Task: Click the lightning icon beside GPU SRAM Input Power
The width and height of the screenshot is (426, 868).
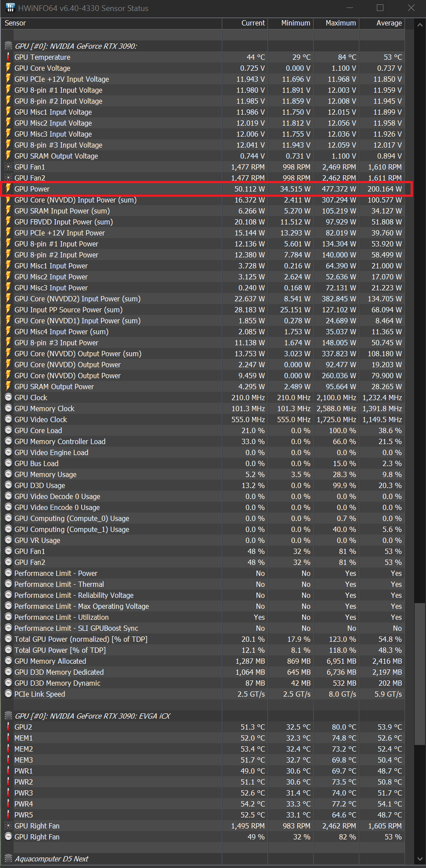Action: click(x=8, y=211)
